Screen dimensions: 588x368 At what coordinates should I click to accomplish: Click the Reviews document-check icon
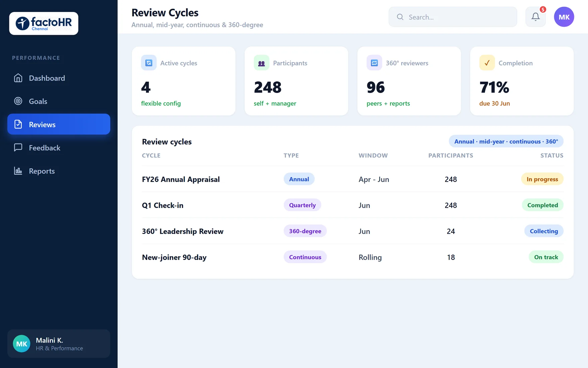[18, 124]
